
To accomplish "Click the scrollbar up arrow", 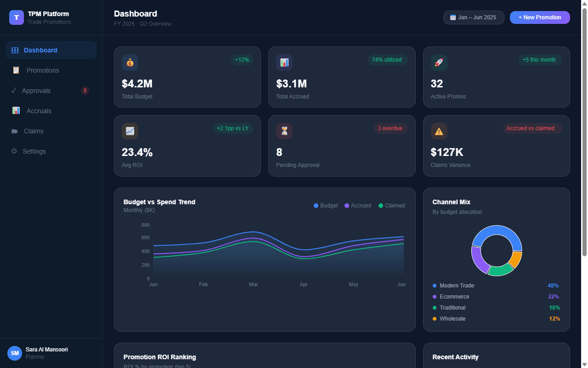I will coord(584,4).
